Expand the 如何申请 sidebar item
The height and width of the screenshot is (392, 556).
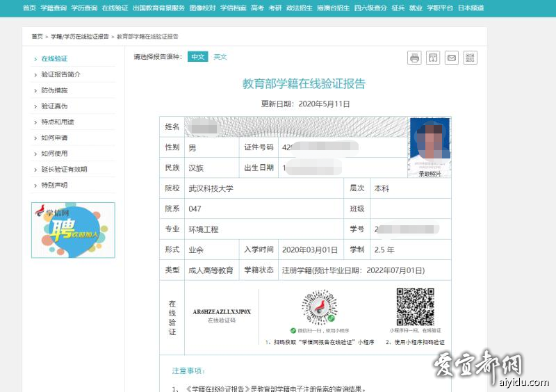pos(54,138)
